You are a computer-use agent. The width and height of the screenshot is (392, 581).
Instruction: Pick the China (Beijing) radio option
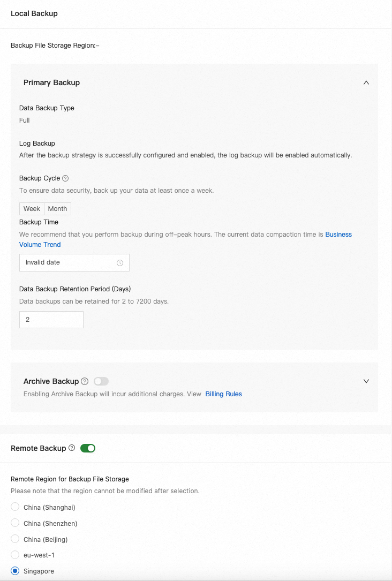point(15,539)
